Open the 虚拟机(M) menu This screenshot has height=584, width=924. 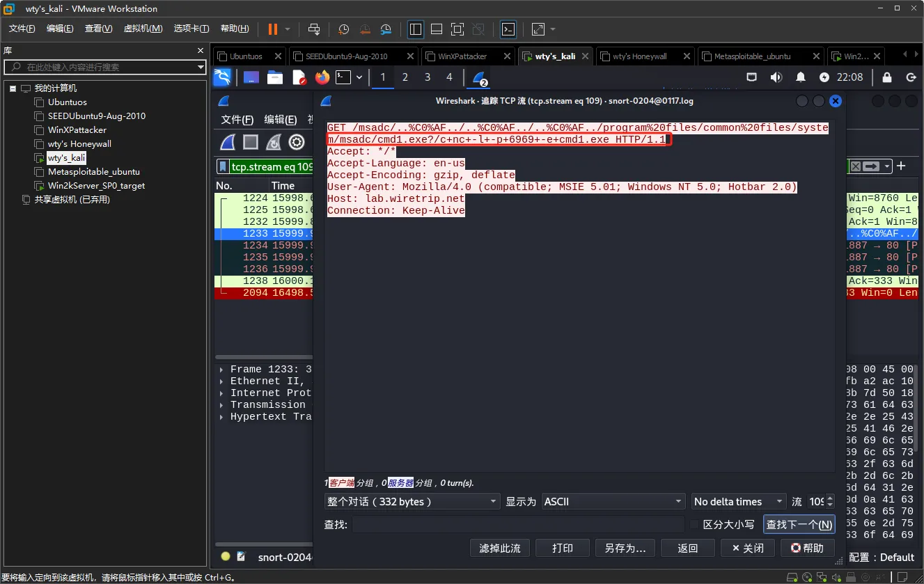pos(143,29)
